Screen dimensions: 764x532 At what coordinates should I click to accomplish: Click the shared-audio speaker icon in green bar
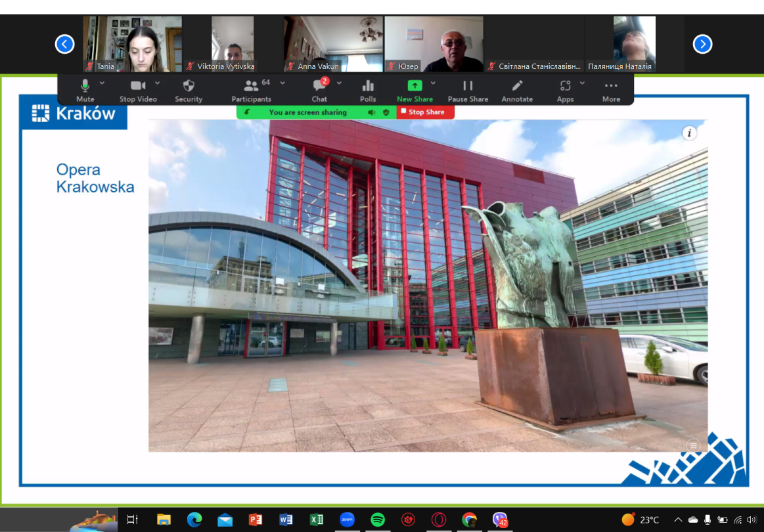[x=371, y=112]
